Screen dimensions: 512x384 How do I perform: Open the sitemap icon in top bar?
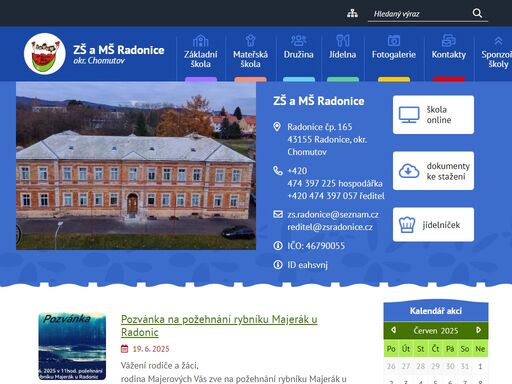(352, 13)
